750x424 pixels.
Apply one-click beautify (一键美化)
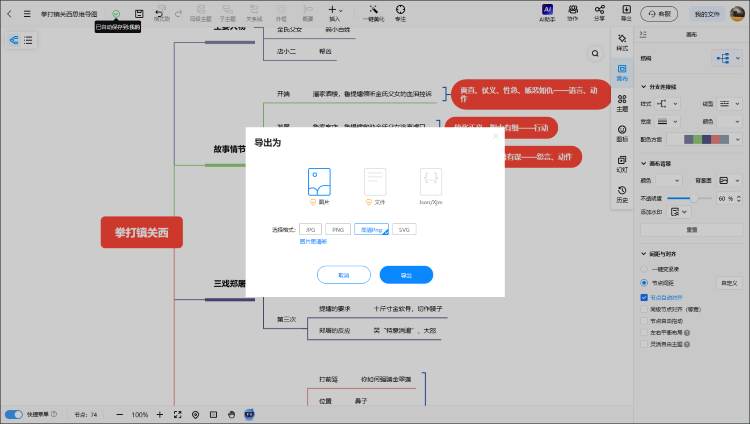coord(374,13)
